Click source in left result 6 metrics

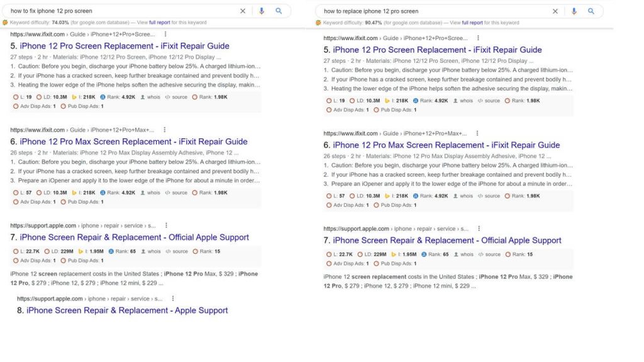[176, 192]
